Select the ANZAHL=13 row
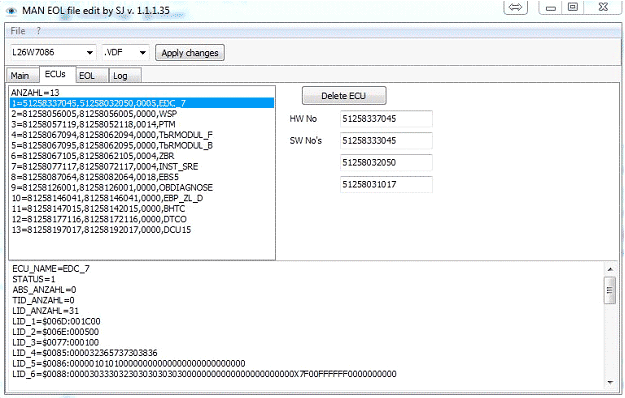This screenshot has width=625, height=398. click(142, 92)
